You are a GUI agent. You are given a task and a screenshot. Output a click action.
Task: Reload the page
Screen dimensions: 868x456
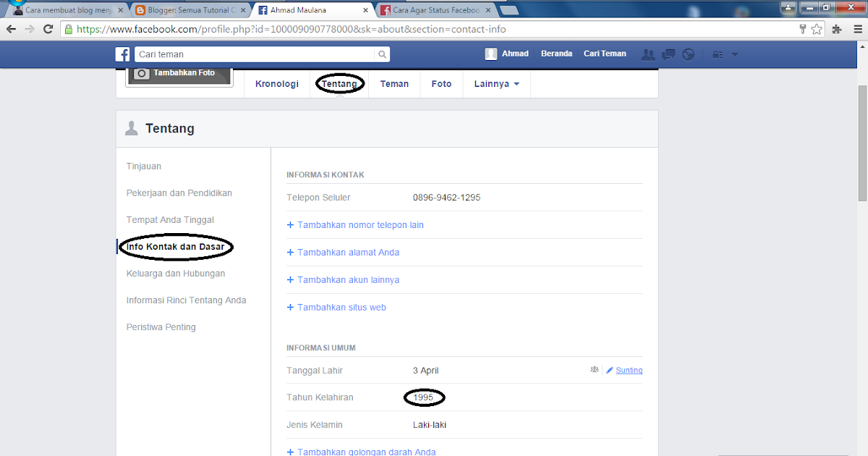click(x=48, y=29)
